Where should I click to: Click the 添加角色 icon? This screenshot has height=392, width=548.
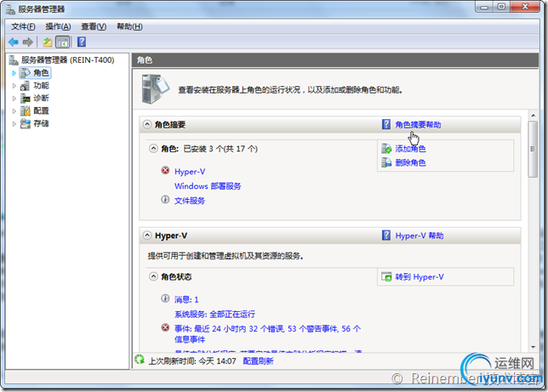coord(386,149)
